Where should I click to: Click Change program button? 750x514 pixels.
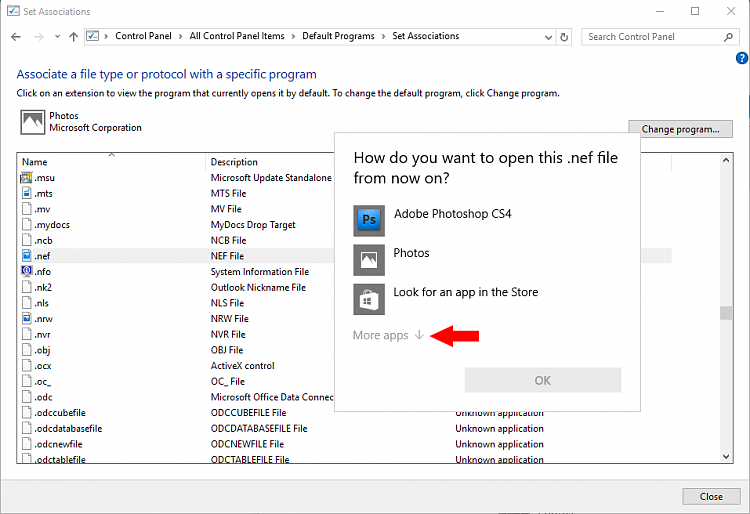[680, 129]
